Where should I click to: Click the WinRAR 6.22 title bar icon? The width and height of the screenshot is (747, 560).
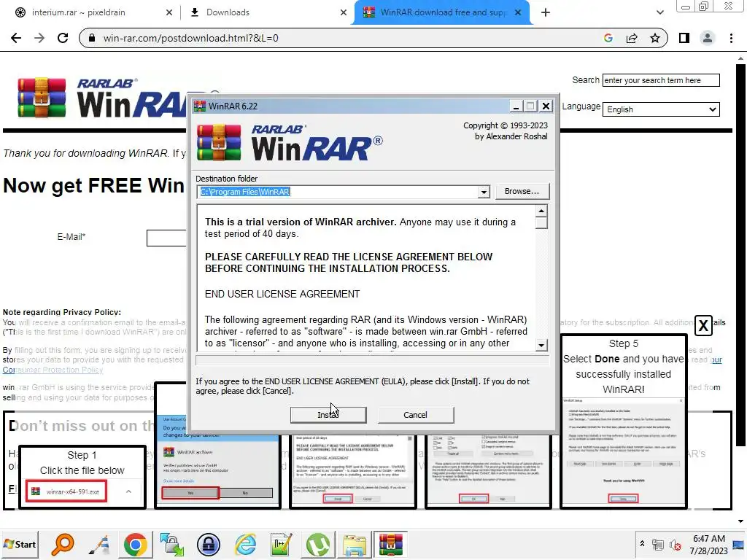pos(200,106)
